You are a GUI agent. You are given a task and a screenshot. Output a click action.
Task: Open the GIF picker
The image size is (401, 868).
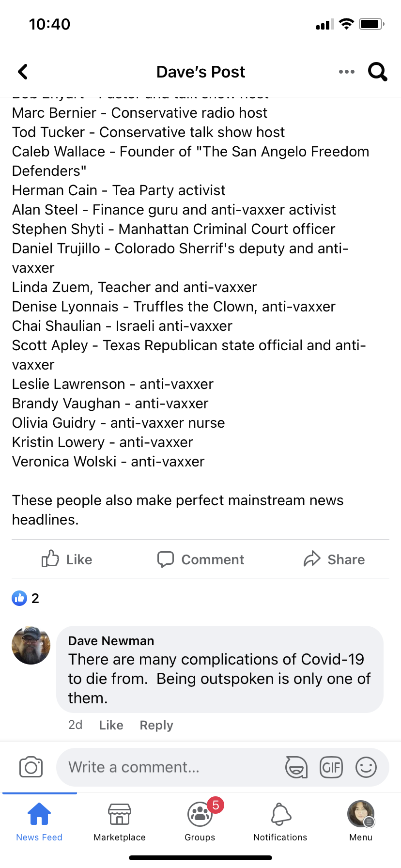tap(331, 767)
